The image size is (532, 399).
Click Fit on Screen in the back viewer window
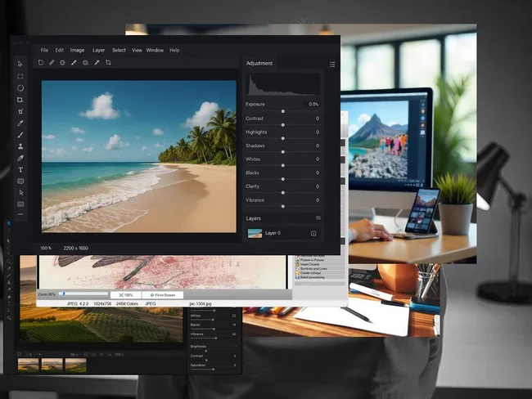[163, 295]
